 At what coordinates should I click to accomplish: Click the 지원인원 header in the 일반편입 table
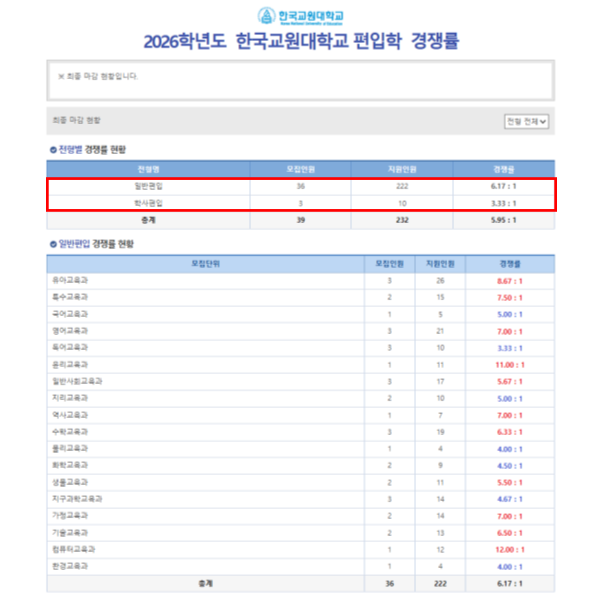(x=440, y=264)
